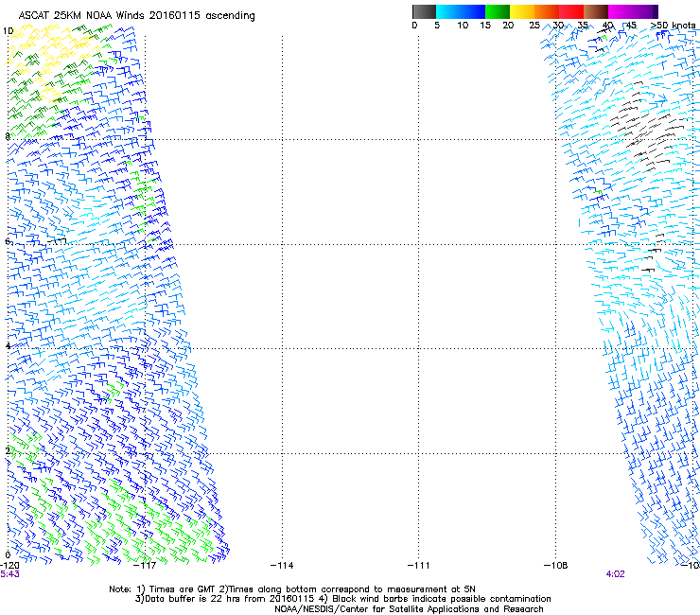Pick the green 15-20 knots color bar segment
The width and height of the screenshot is (700, 615).
[498, 11]
